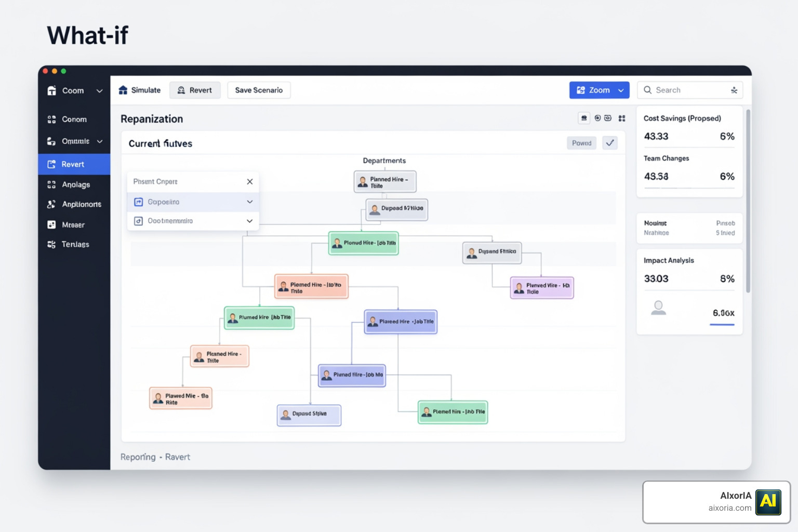Toggle the checkmark button beside Powod
Screen dimensions: 798x532
tap(610, 143)
